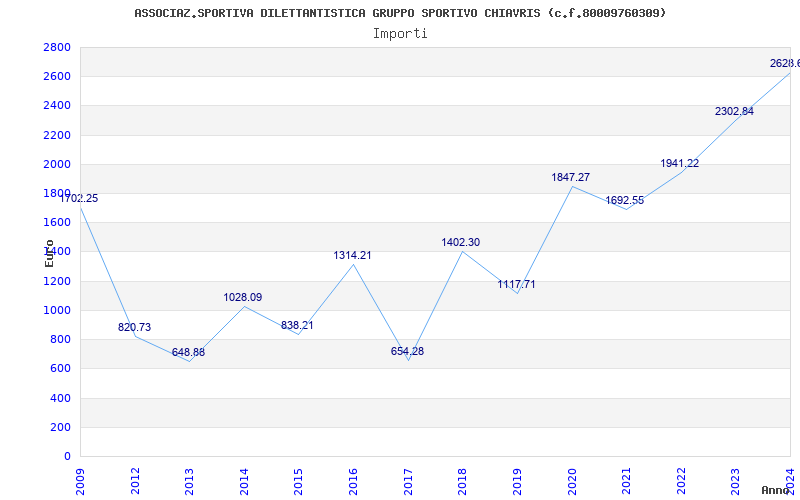Click the data label 820.73
800x500 pixels.
135,328
